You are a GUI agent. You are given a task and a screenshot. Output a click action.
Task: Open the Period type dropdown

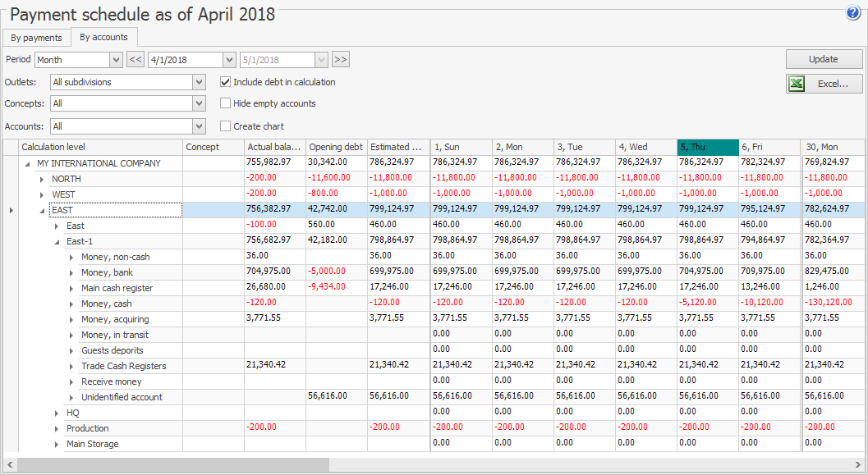point(116,60)
